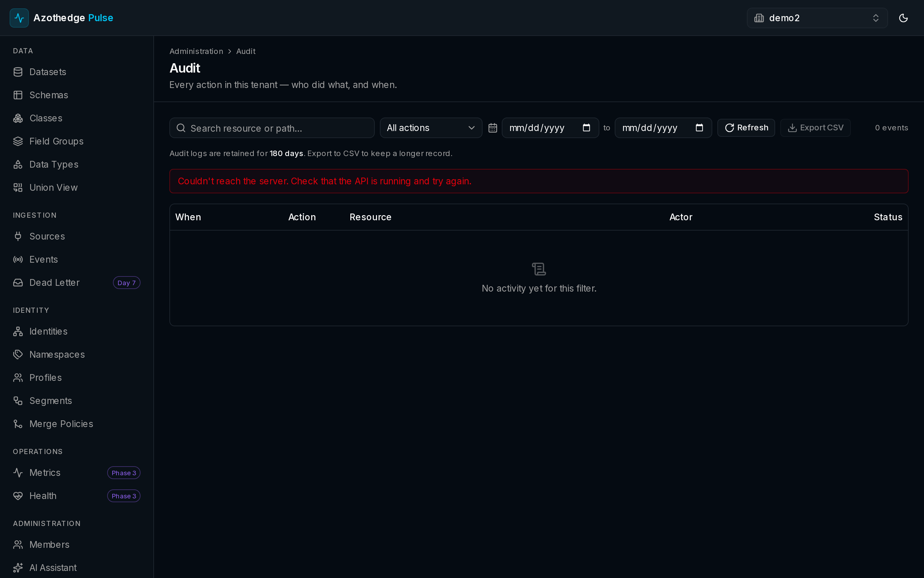Go to Events page
Screen dimensions: 924x578
[77, 259]
